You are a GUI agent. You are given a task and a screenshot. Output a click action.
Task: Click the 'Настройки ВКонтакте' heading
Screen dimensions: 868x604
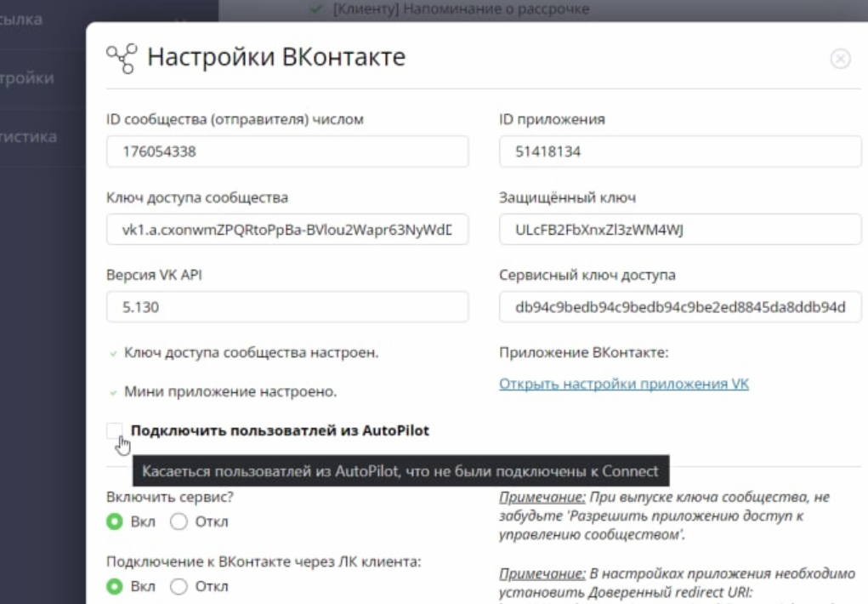click(276, 57)
